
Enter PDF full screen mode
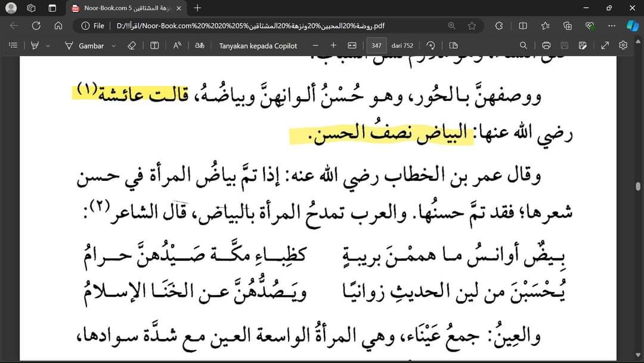[x=605, y=45]
